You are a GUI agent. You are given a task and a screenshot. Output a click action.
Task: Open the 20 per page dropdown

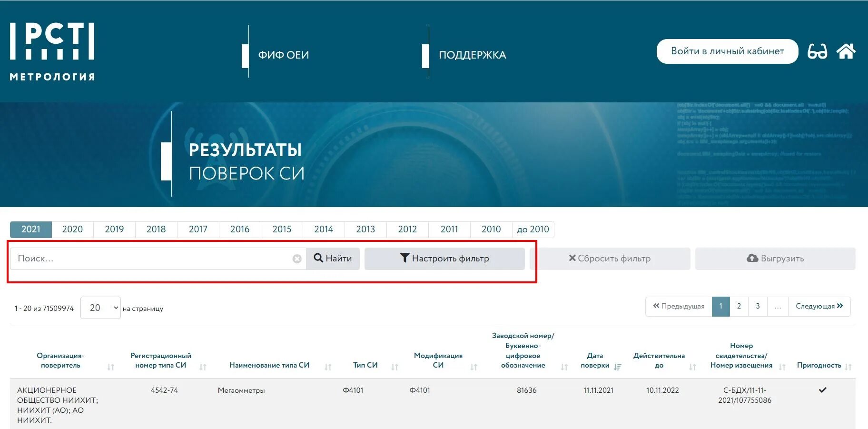point(100,308)
